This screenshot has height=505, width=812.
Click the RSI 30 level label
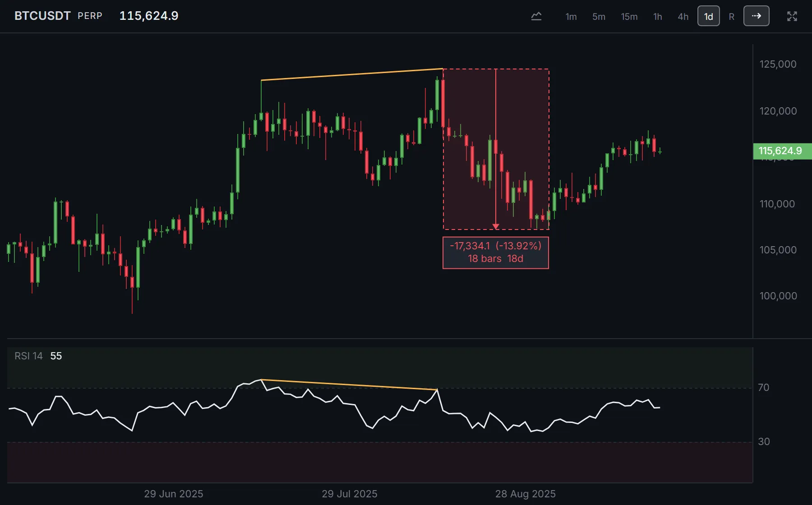tap(764, 441)
